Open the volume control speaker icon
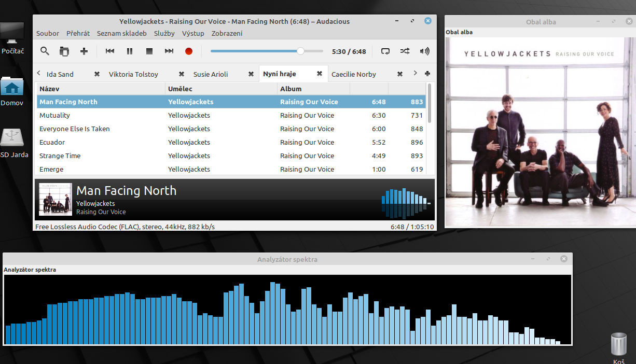Viewport: 636px width, 364px height. click(x=425, y=51)
